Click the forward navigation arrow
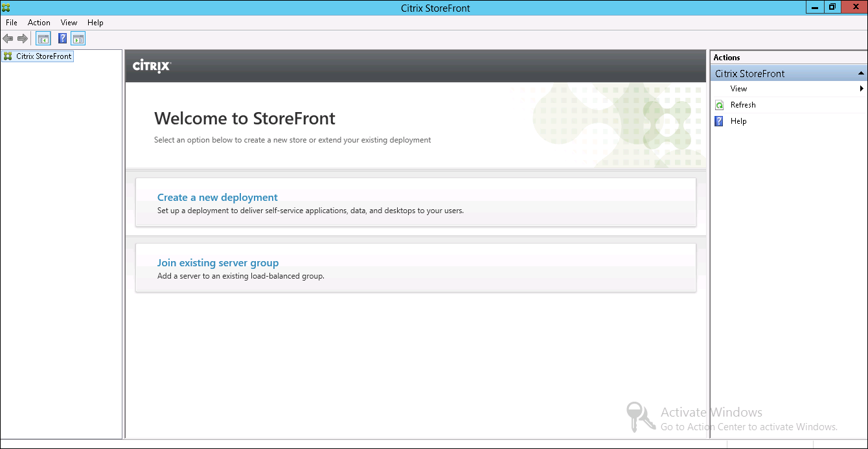Screen dimensions: 868x449 (22, 38)
